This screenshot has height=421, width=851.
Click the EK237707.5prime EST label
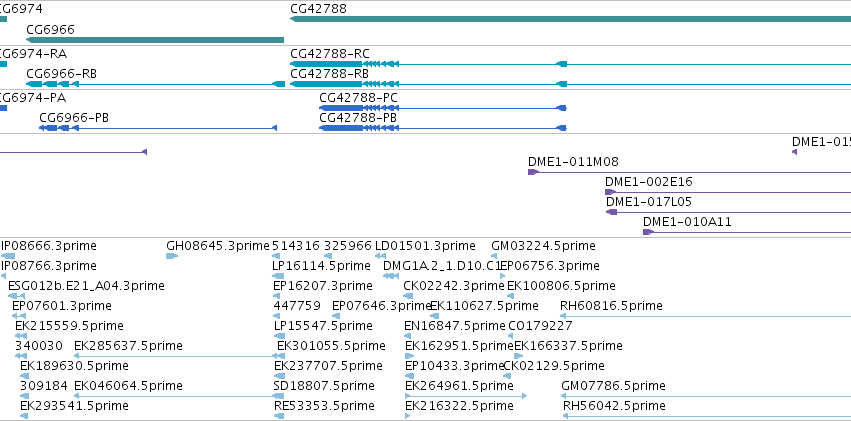pos(328,365)
